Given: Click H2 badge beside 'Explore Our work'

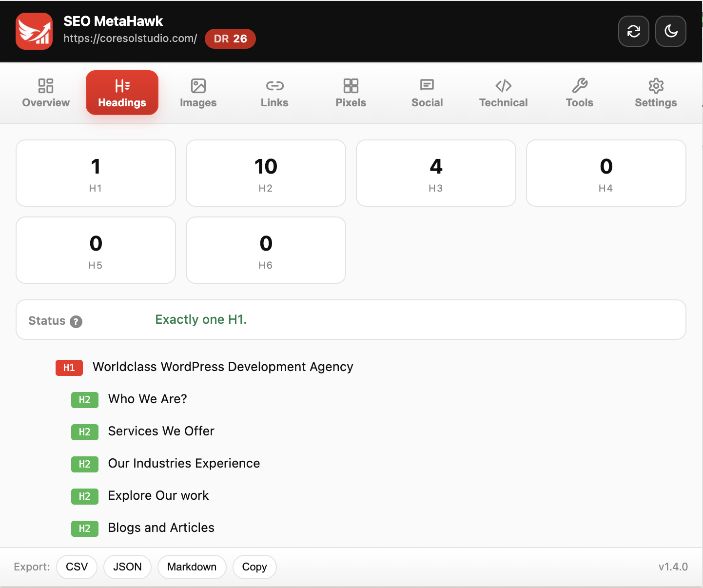Looking at the screenshot, I should click(x=85, y=496).
